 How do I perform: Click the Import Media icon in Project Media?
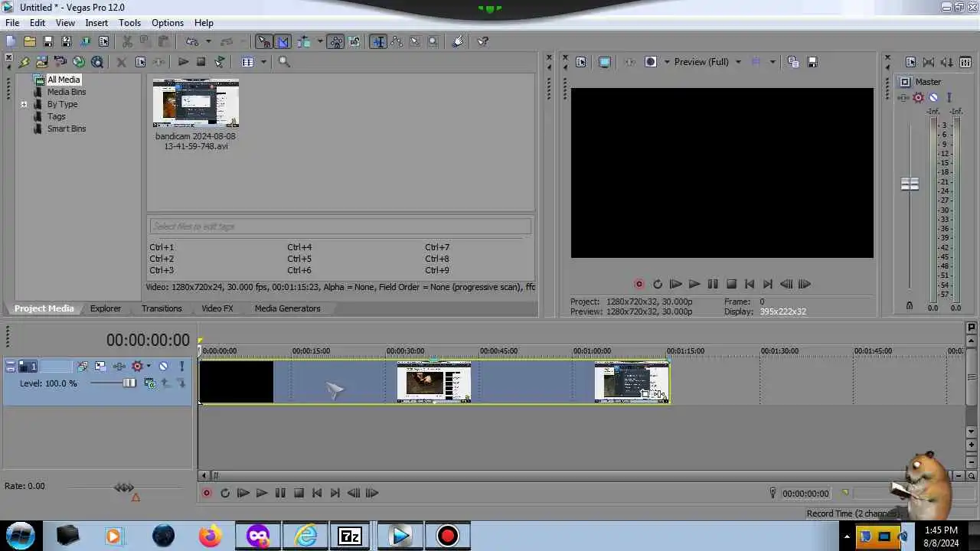[42, 62]
